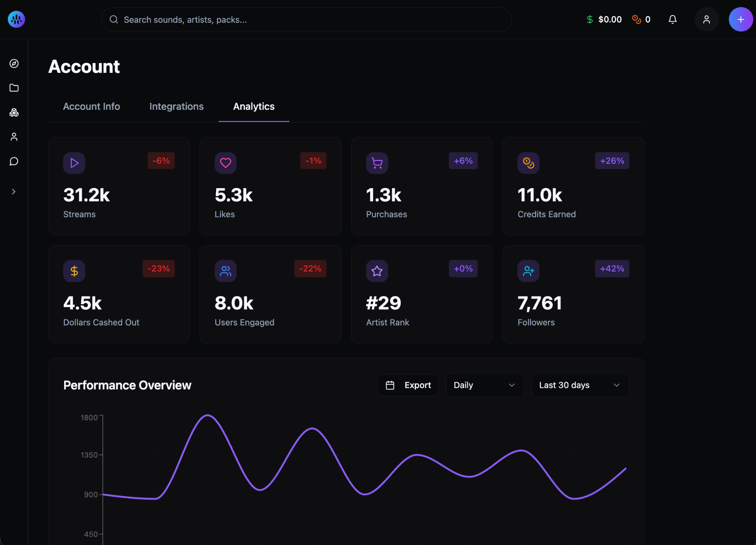Open the folder icon in sidebar
The image size is (756, 545).
click(x=14, y=88)
